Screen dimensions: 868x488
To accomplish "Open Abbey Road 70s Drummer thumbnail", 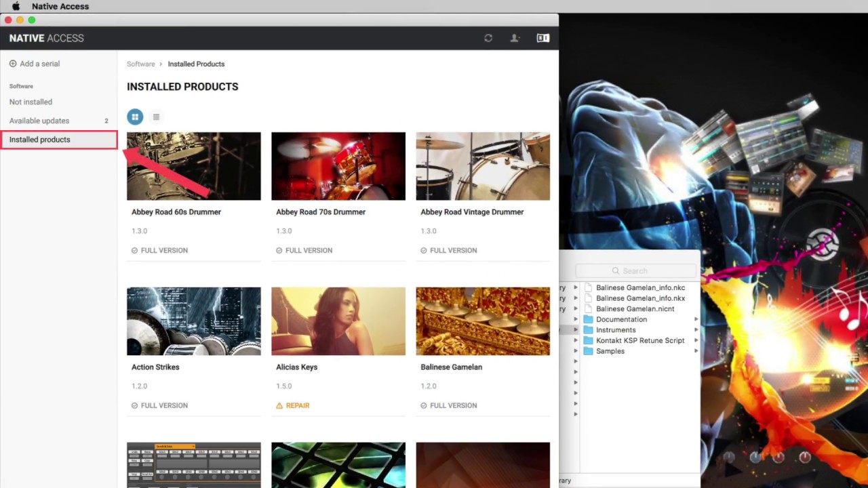I will pos(338,166).
